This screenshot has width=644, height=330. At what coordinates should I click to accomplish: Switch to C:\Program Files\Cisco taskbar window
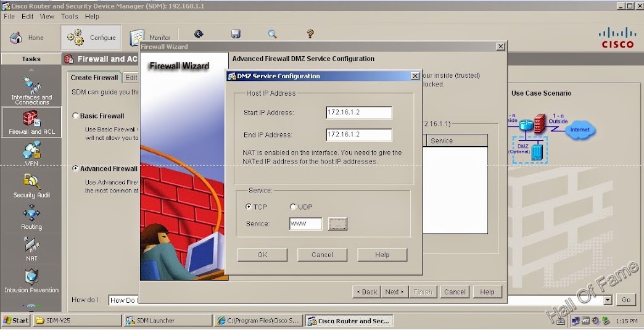tap(258, 321)
